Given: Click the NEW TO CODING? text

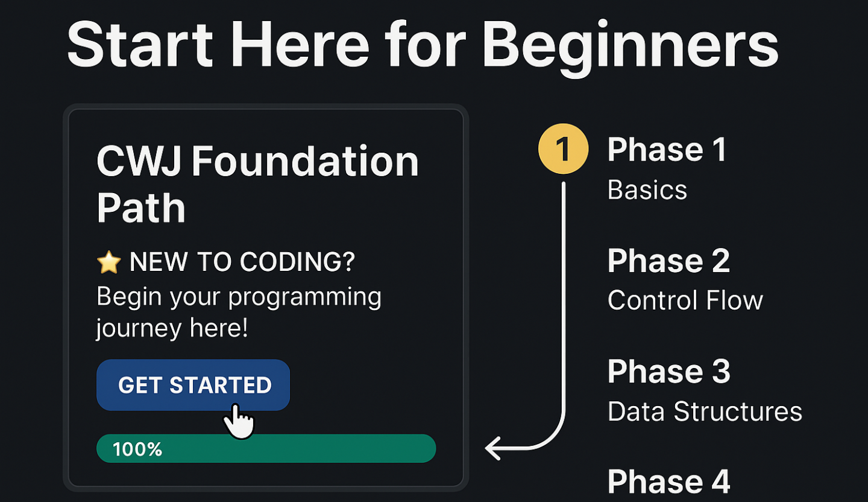Looking at the screenshot, I should tap(242, 262).
